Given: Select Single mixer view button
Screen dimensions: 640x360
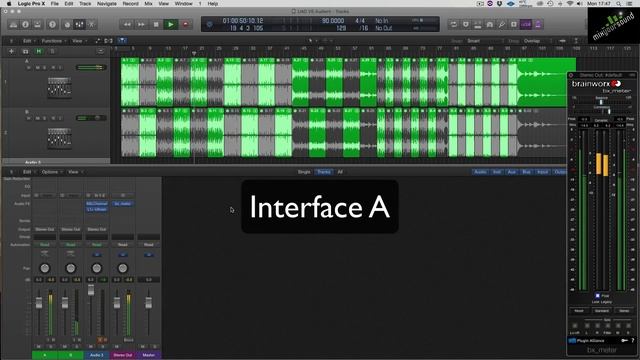Looking at the screenshot, I should [x=304, y=172].
